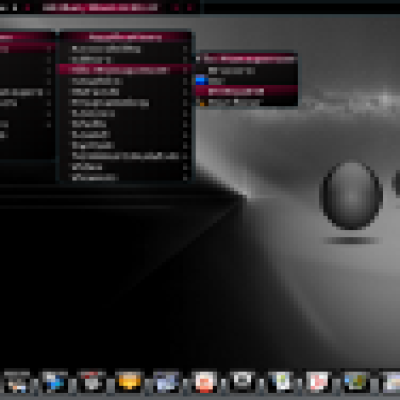
Task: Click the blue icon in the right submenu
Action: click(201, 80)
